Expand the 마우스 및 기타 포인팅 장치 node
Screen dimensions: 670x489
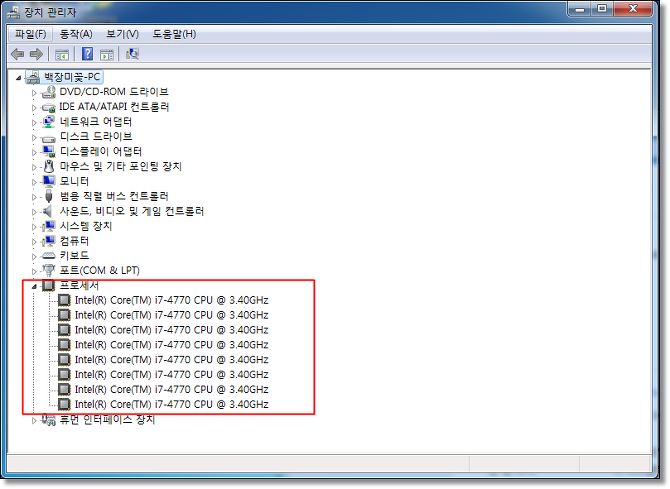[x=34, y=167]
